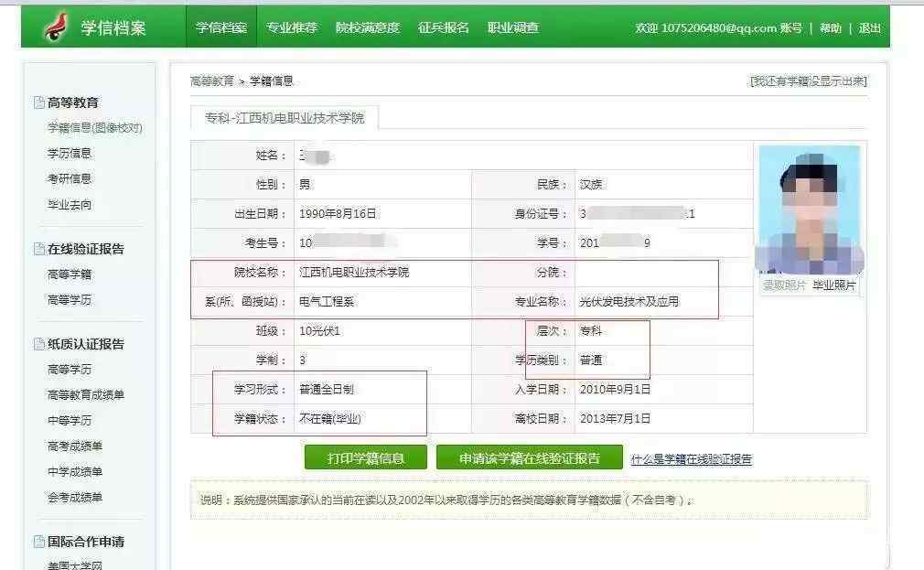Click the 帮助 link in header
Screen dimensions: 924x570
coord(831,27)
